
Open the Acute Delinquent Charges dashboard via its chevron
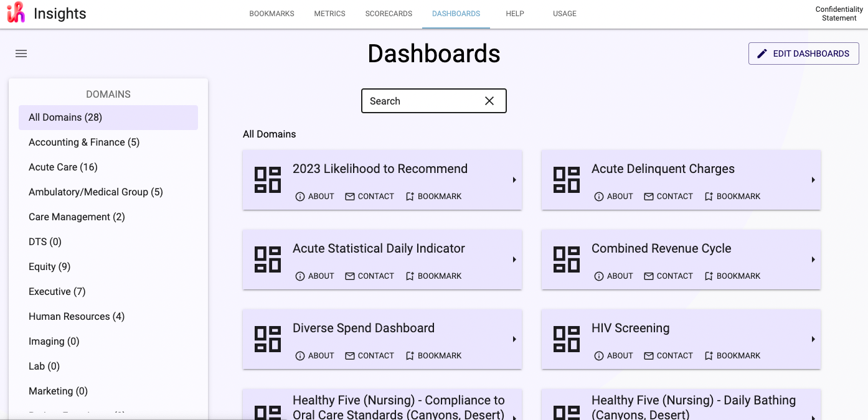(813, 180)
